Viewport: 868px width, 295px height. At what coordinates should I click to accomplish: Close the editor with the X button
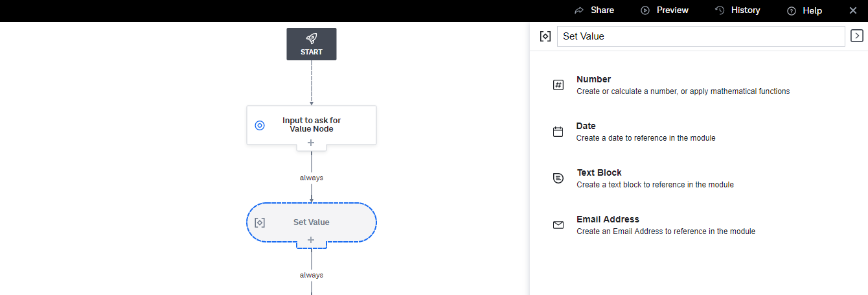[x=852, y=10]
